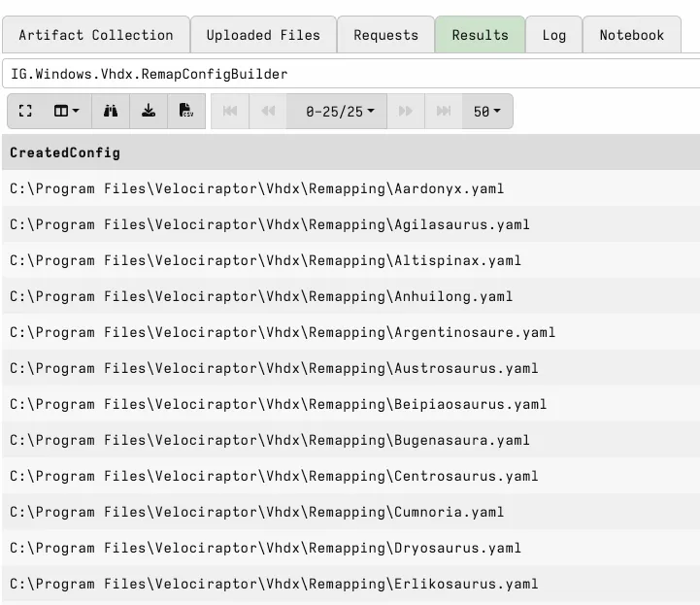
Task: Export table as CSV icon
Action: point(186,112)
